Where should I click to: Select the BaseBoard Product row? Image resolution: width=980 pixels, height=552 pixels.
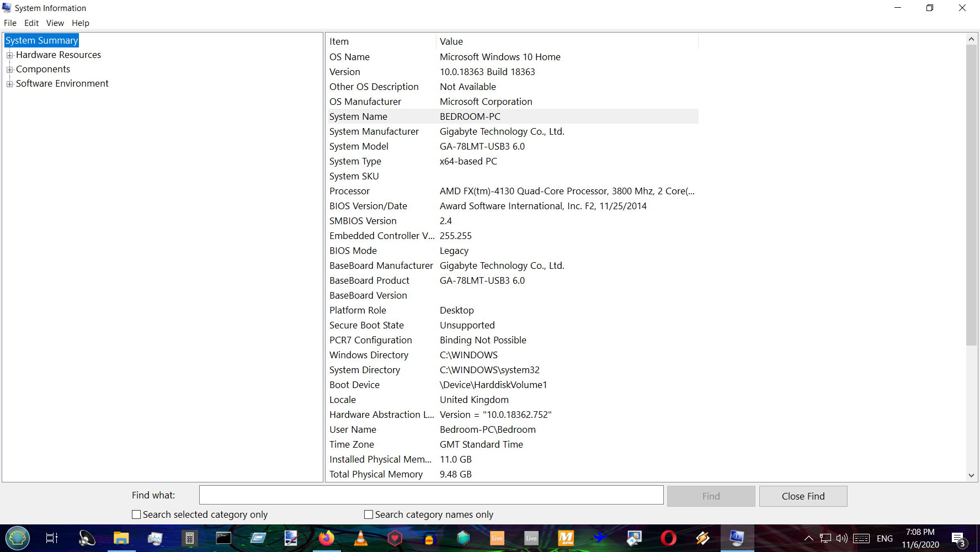(x=512, y=280)
